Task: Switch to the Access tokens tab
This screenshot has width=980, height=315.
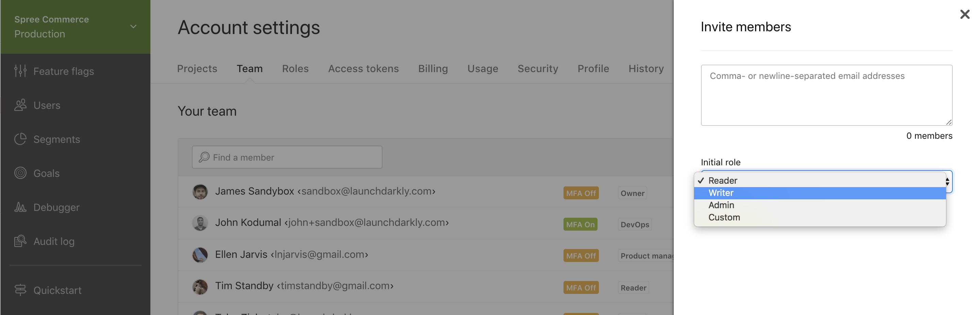Action: (x=363, y=68)
